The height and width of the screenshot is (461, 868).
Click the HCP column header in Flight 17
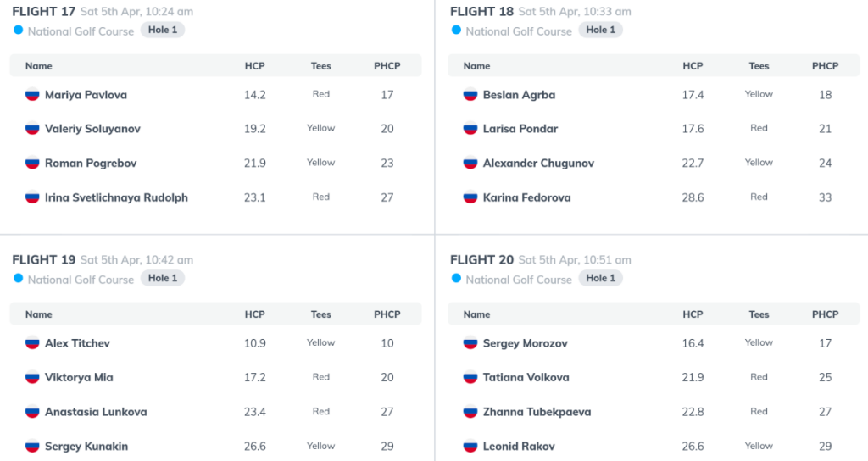[x=254, y=66]
